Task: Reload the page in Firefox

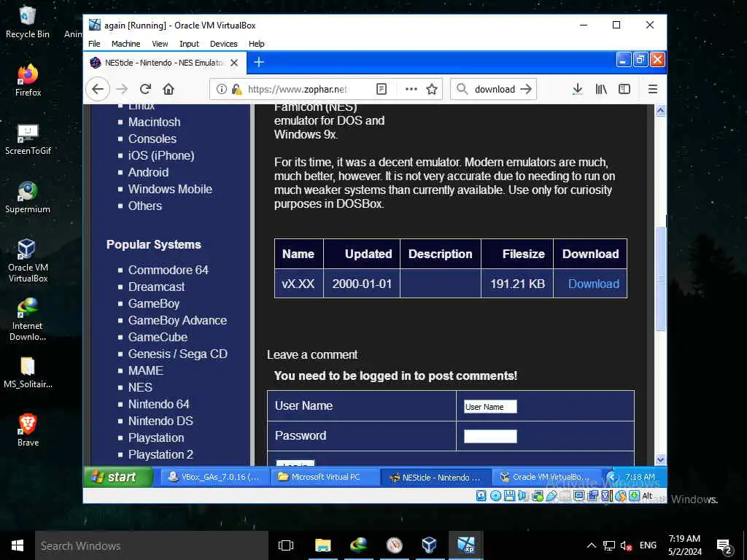Action: [145, 89]
